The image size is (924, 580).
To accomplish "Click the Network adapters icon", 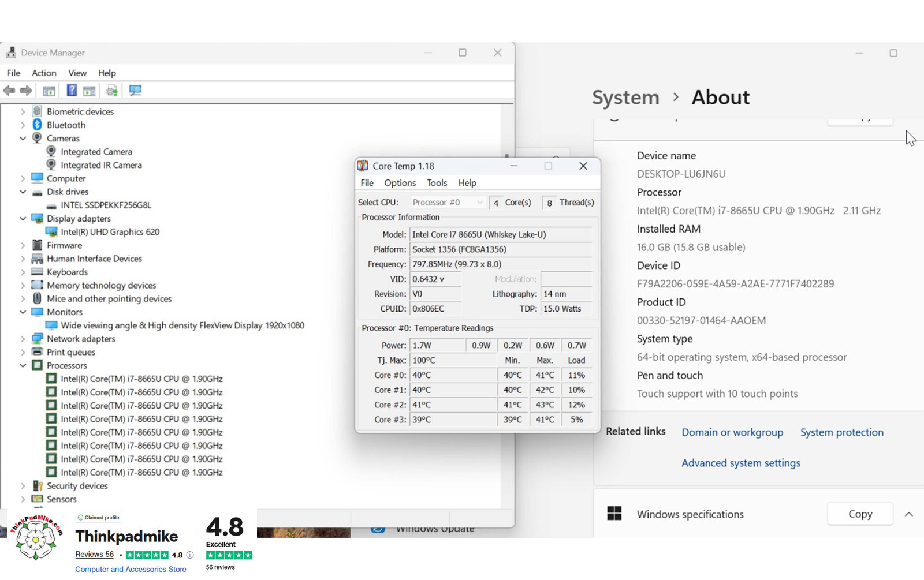I will pyautogui.click(x=38, y=338).
